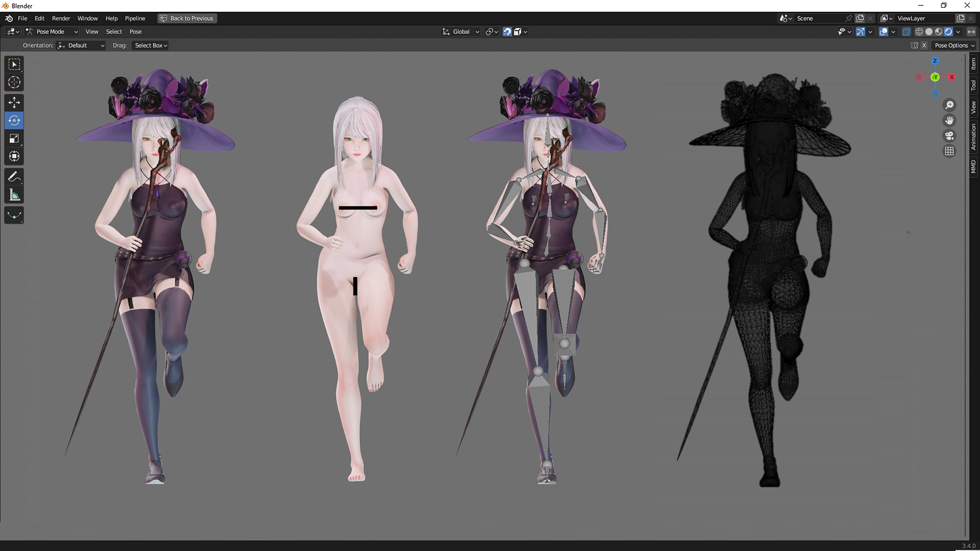Add a new view layer icon
980x551 pixels.
point(961,18)
